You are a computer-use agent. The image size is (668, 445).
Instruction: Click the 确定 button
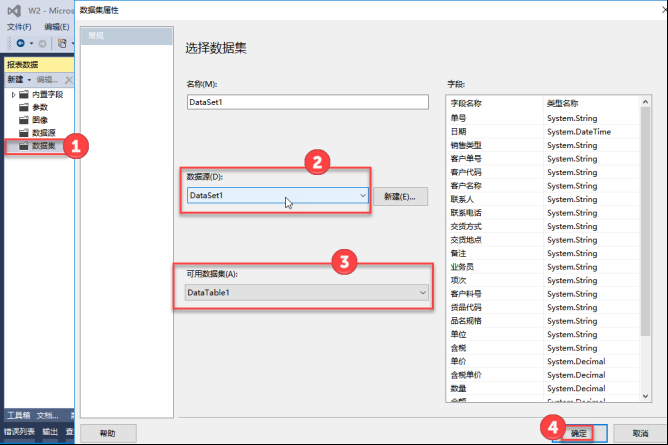pyautogui.click(x=579, y=433)
